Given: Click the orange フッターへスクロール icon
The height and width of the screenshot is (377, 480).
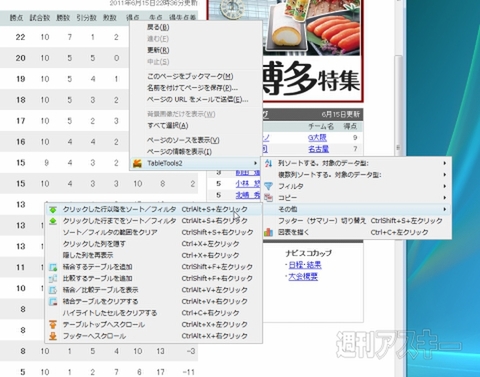Looking at the screenshot, I should [x=53, y=336].
